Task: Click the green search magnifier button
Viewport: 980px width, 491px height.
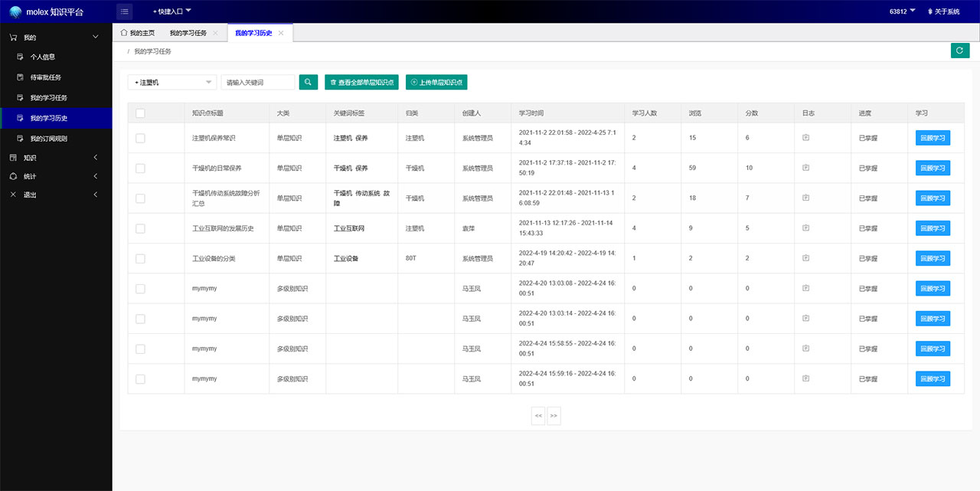Action: pos(308,82)
